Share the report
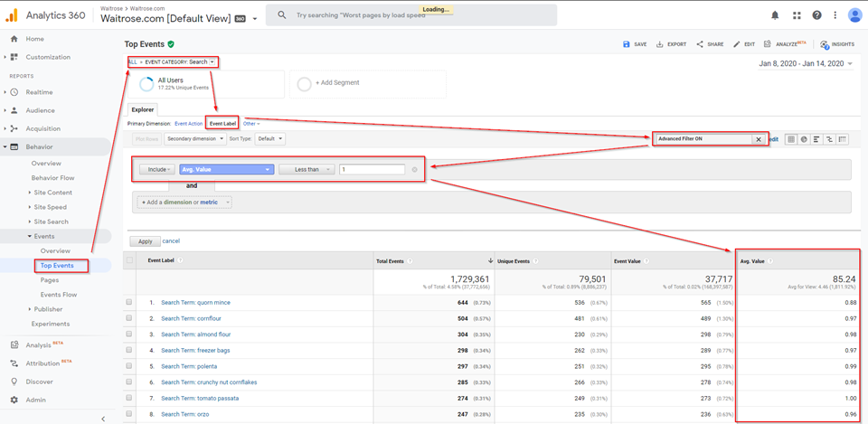The image size is (868, 424). coord(711,44)
